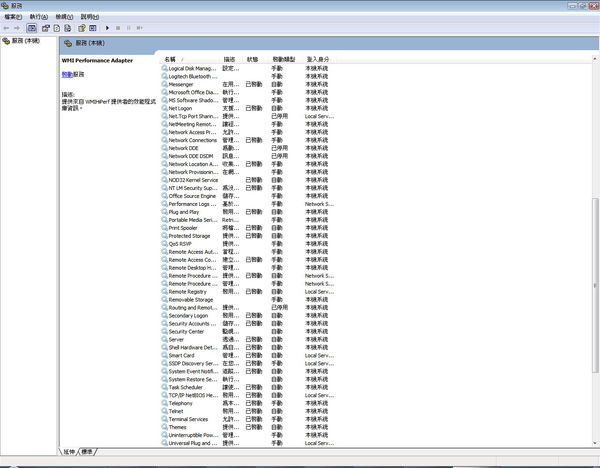The width and height of the screenshot is (600, 468).
Task: Click the scrollbar down arrow in services list
Action: click(595, 443)
